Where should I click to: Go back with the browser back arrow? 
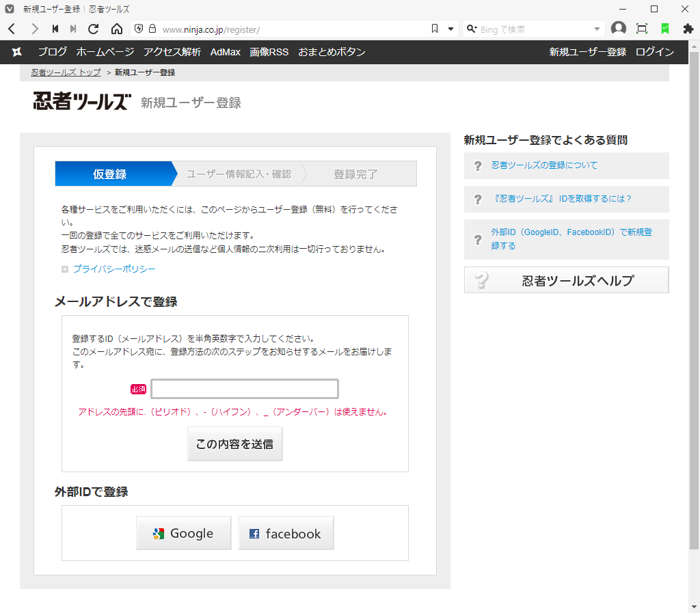pos(12,29)
